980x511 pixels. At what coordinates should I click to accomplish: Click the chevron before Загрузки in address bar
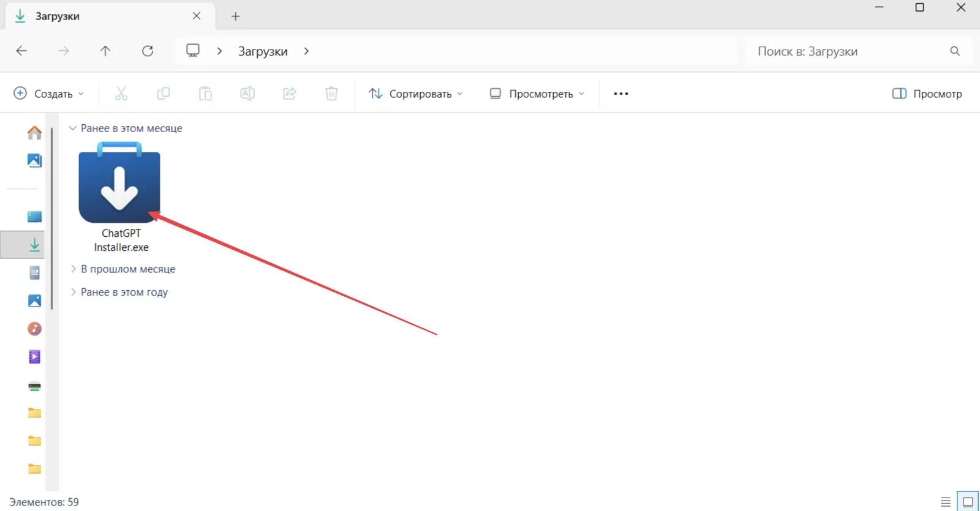click(x=219, y=51)
